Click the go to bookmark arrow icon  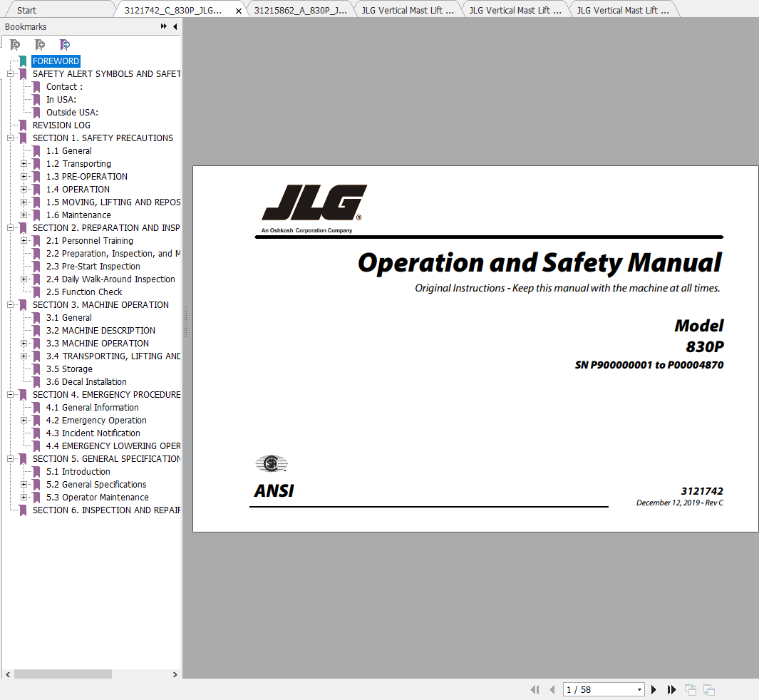pyautogui.click(x=64, y=45)
